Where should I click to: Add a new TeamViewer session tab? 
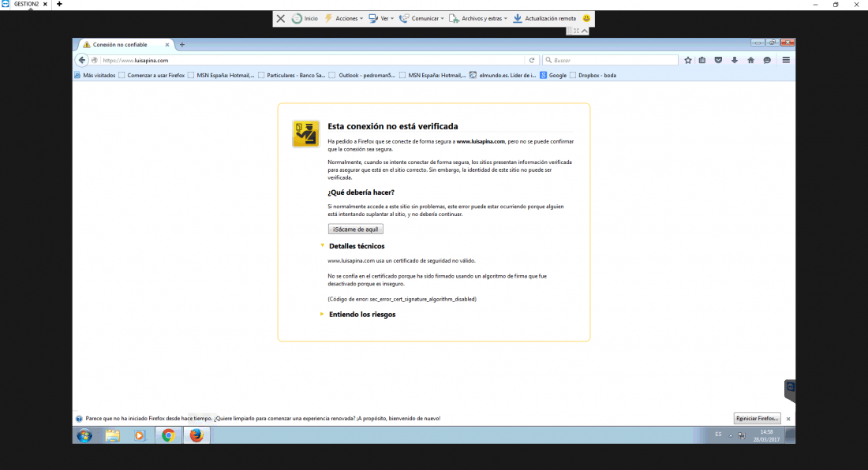59,5
